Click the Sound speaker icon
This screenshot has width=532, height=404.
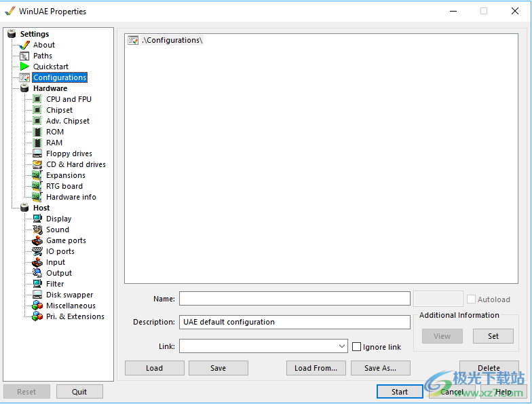(37, 229)
